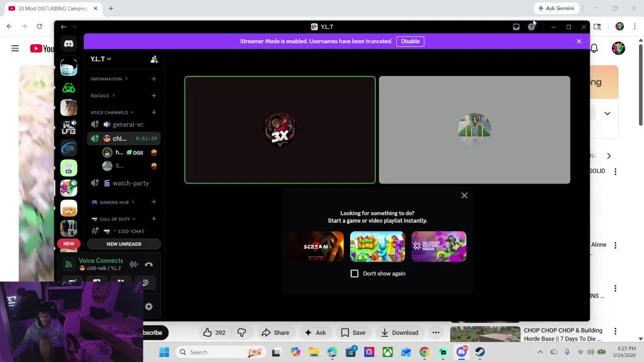This screenshot has width=644, height=362.
Task: Open the COD-CHAT text channel
Action: (x=124, y=231)
